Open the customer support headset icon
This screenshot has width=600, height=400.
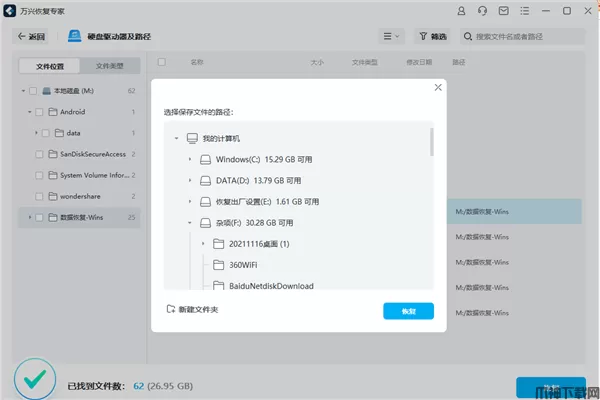(x=483, y=11)
